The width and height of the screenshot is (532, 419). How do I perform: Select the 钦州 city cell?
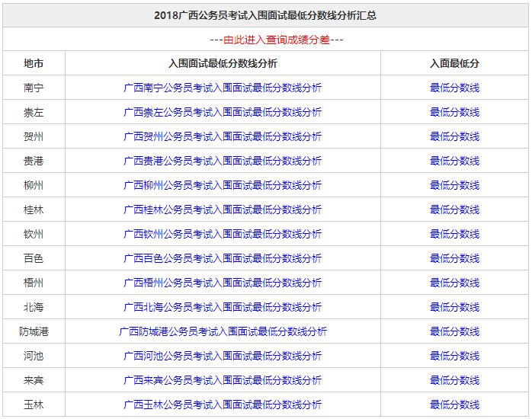click(x=34, y=234)
